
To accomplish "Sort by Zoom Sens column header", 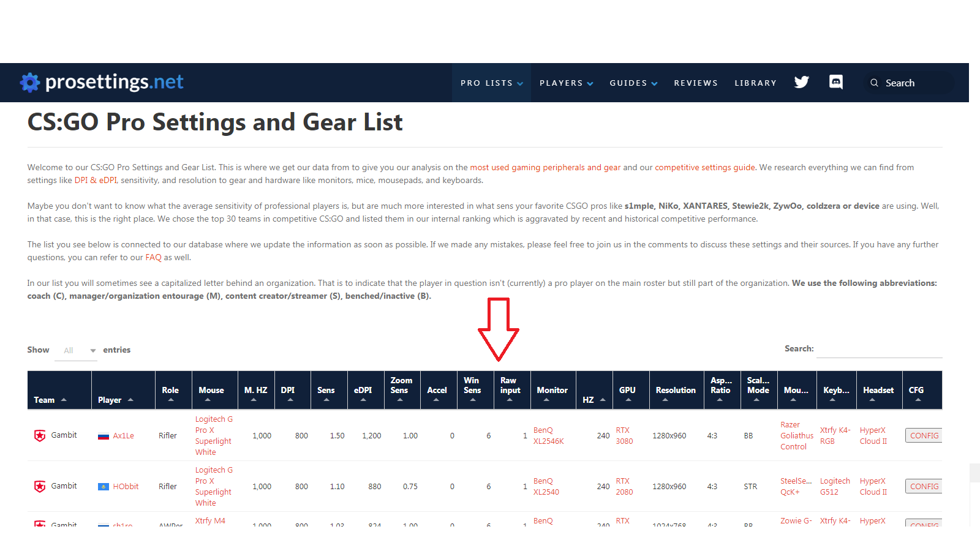I will pos(402,390).
